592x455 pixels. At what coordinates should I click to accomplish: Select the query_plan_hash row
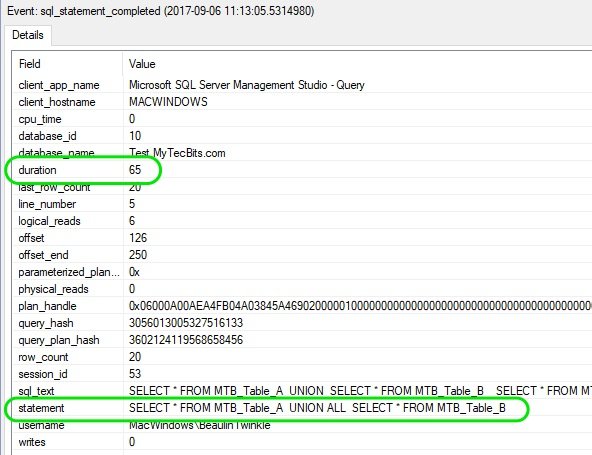[x=302, y=340]
